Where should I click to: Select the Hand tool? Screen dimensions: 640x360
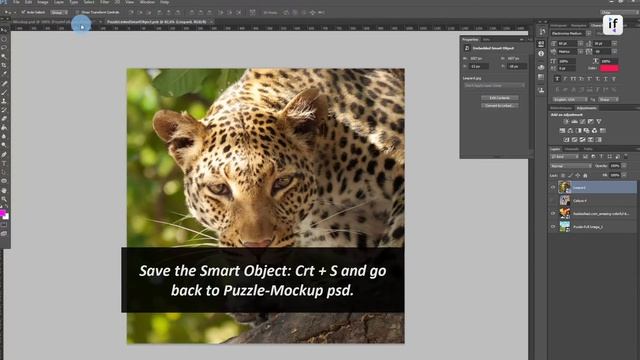pos(4,190)
